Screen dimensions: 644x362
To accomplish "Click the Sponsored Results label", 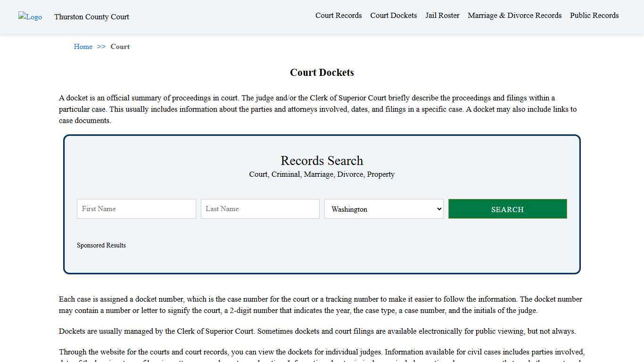I will click(101, 245).
